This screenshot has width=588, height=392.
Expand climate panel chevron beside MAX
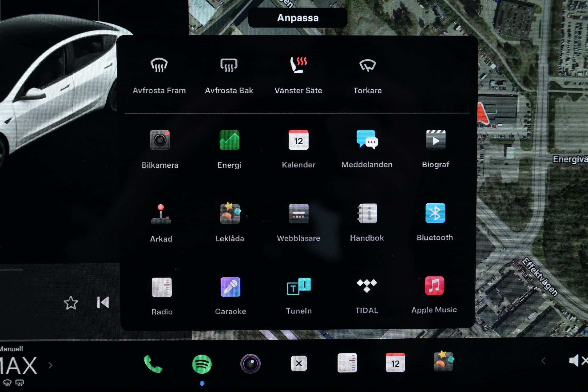coord(50,365)
